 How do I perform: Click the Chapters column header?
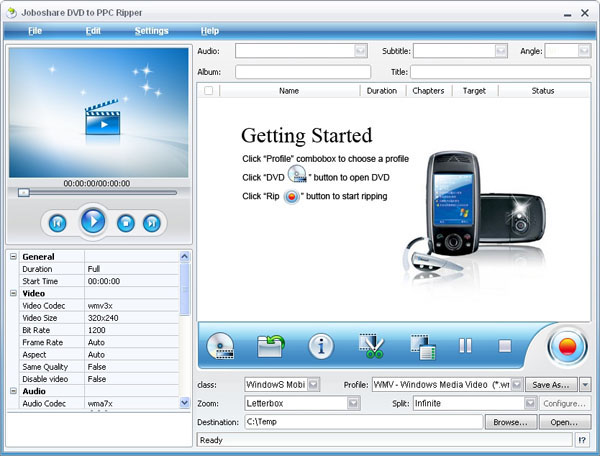click(429, 91)
